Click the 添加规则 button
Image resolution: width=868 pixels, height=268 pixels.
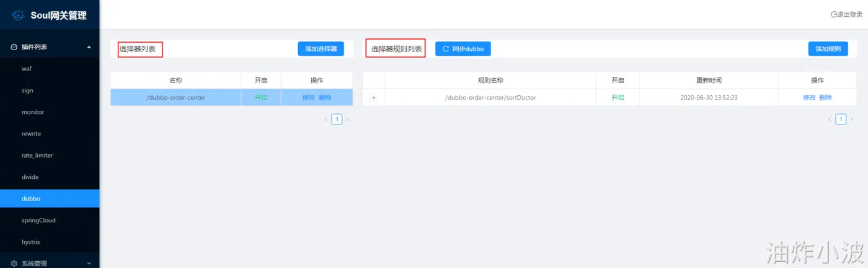(x=828, y=49)
